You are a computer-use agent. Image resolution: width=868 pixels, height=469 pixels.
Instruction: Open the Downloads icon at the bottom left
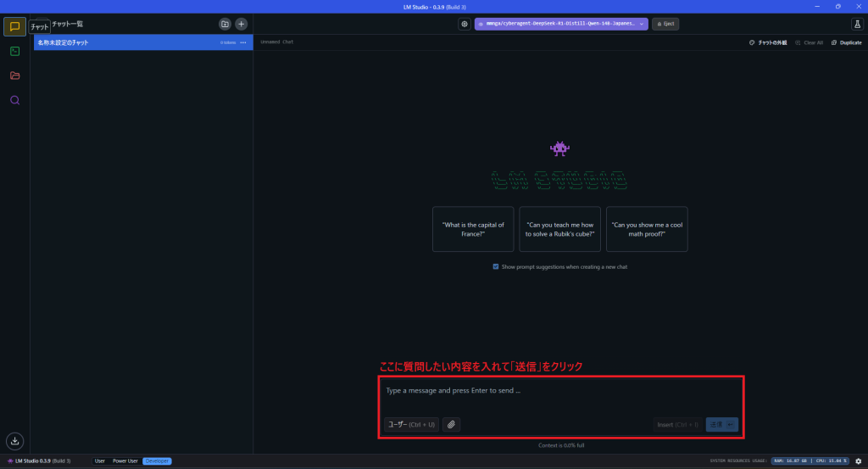point(14,440)
